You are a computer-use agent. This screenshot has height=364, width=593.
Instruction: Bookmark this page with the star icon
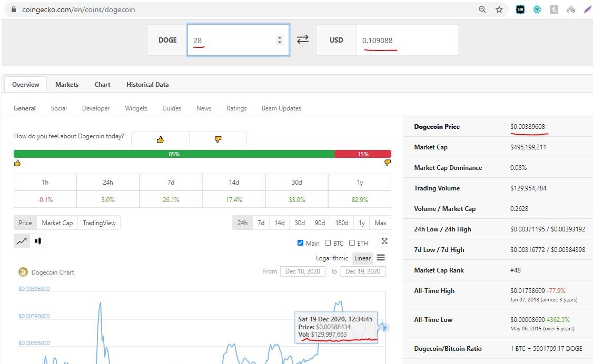click(x=499, y=9)
